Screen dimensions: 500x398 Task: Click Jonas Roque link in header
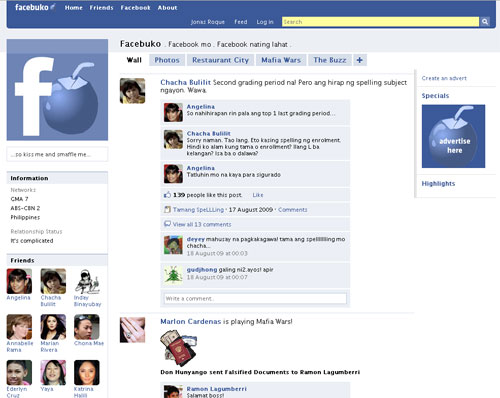tap(208, 22)
